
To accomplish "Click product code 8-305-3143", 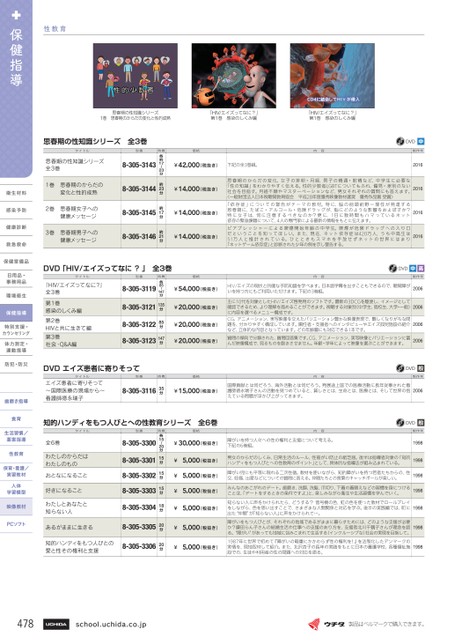I will (139, 165).
